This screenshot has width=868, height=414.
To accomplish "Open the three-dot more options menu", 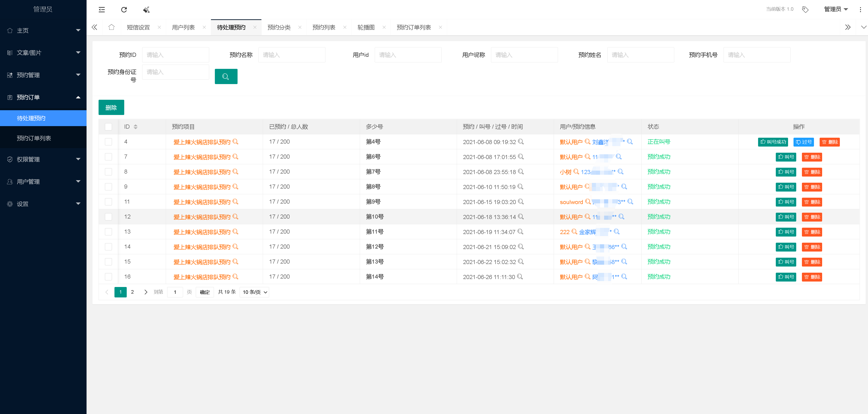I will pos(860,10).
